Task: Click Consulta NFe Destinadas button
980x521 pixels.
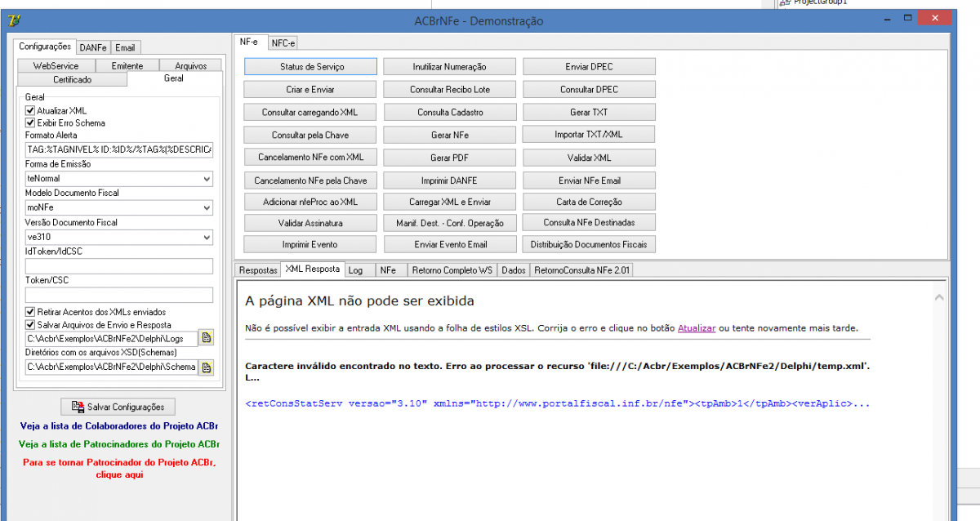Action: click(590, 222)
